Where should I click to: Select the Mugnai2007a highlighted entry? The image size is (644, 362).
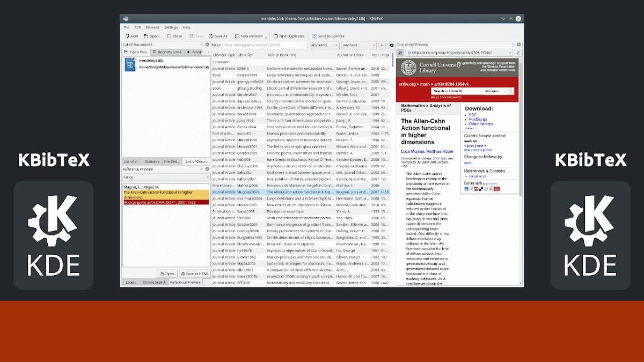pos(301,191)
